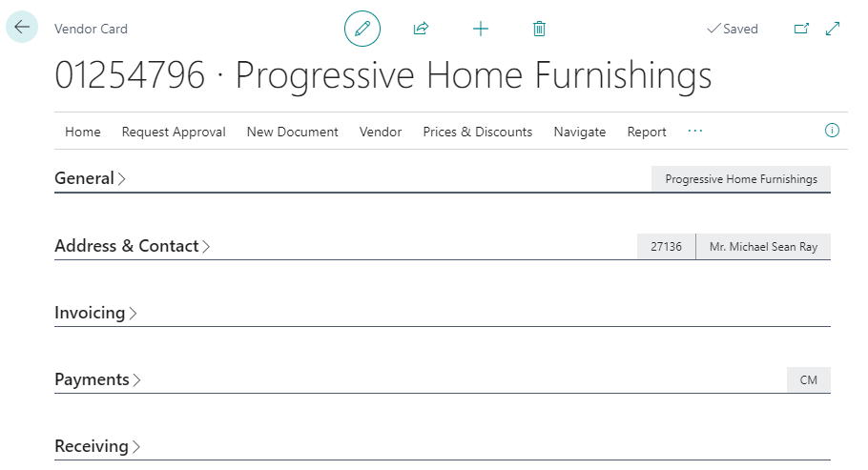
Task: Click the back arrow button
Action: tap(22, 28)
